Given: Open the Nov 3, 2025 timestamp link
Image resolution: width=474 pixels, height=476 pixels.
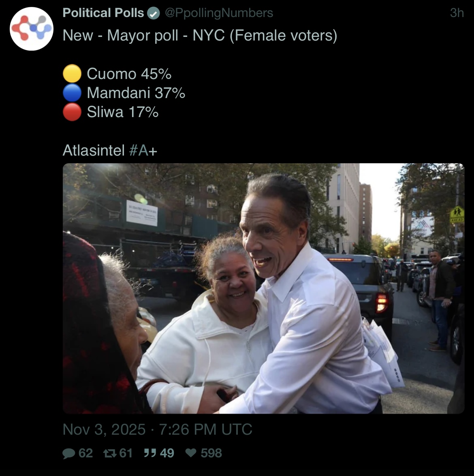Looking at the screenshot, I should click(157, 429).
